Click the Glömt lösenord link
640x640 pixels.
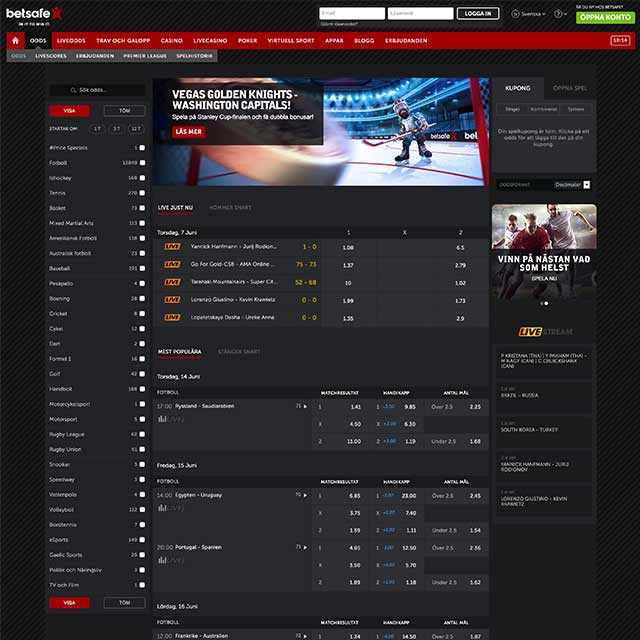(339, 24)
